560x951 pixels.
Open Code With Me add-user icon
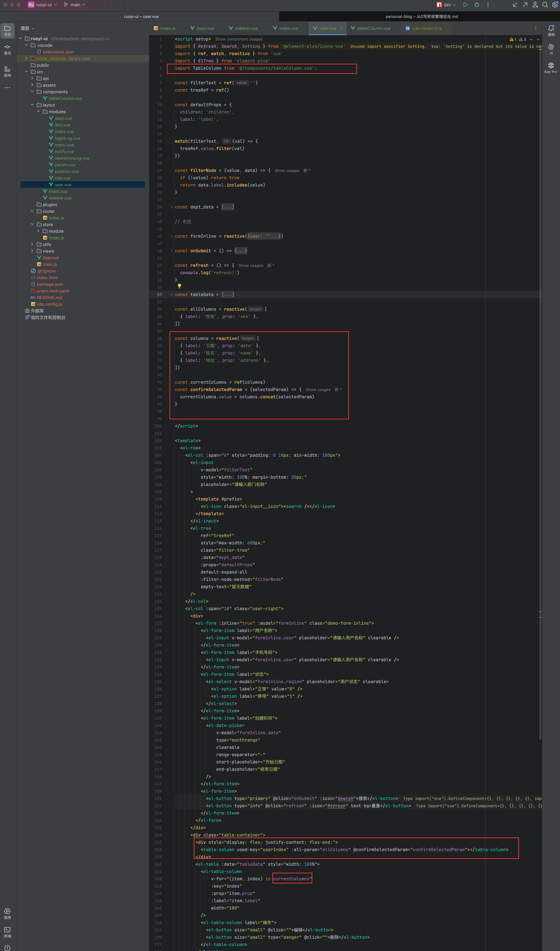[535, 5]
